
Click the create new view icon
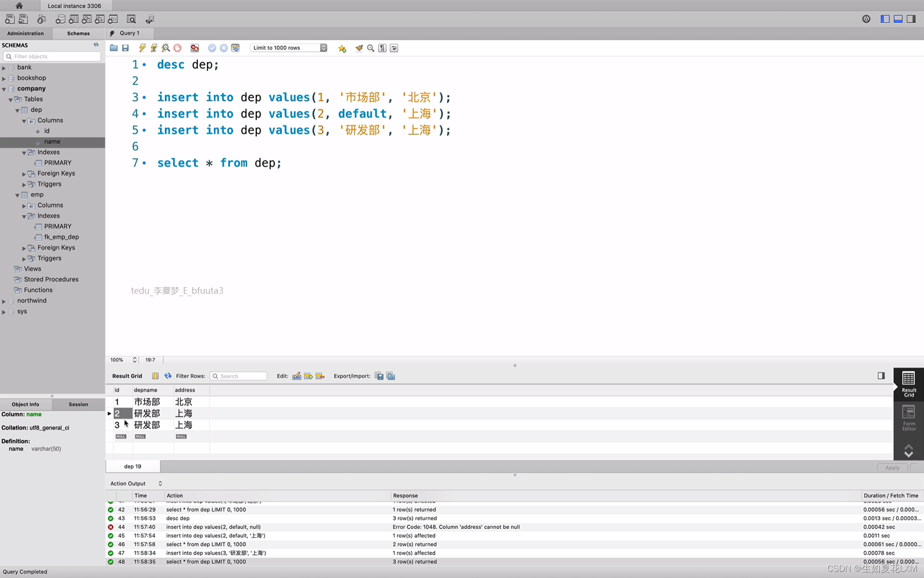[87, 19]
